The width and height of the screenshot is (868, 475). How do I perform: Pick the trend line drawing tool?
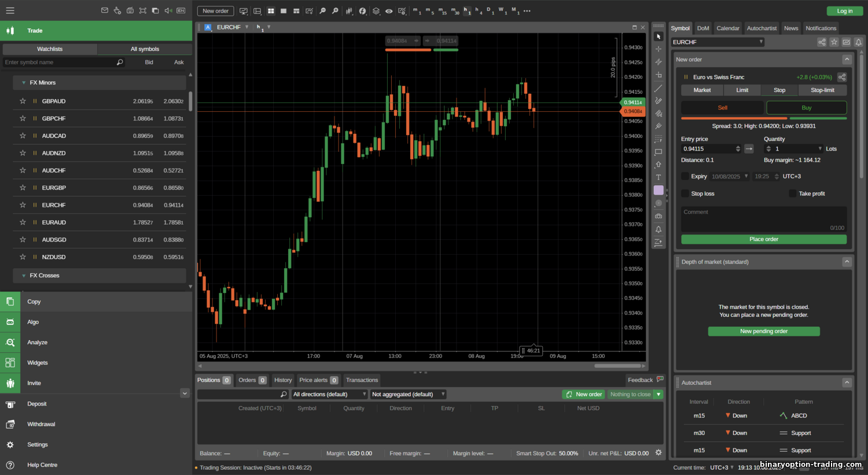[658, 88]
